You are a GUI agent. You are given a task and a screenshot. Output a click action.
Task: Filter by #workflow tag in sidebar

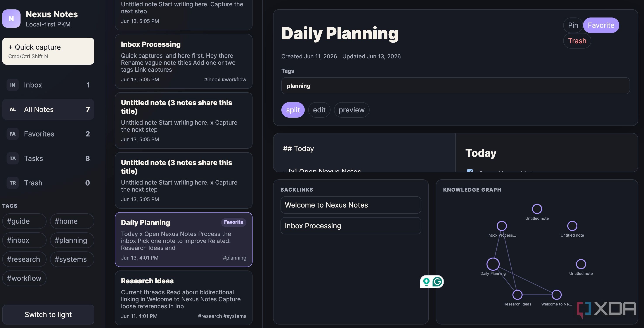tap(24, 278)
